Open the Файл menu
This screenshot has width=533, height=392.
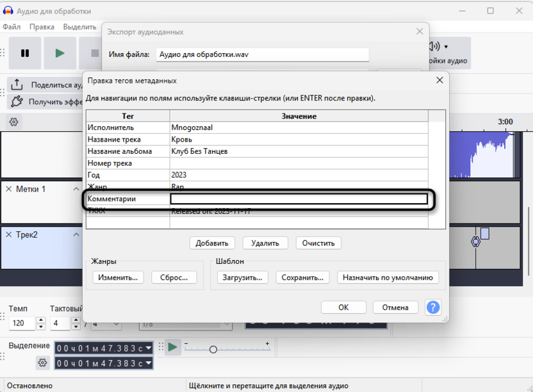[x=12, y=26]
